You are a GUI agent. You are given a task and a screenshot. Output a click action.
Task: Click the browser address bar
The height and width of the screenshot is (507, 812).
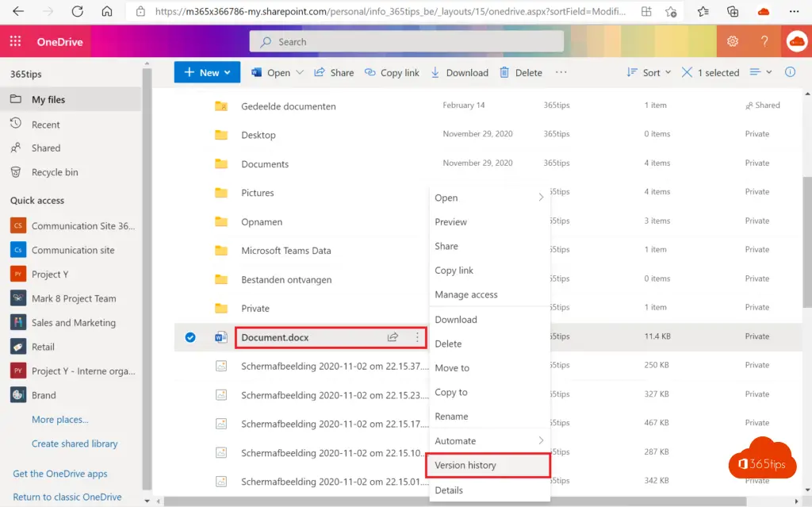pos(390,11)
